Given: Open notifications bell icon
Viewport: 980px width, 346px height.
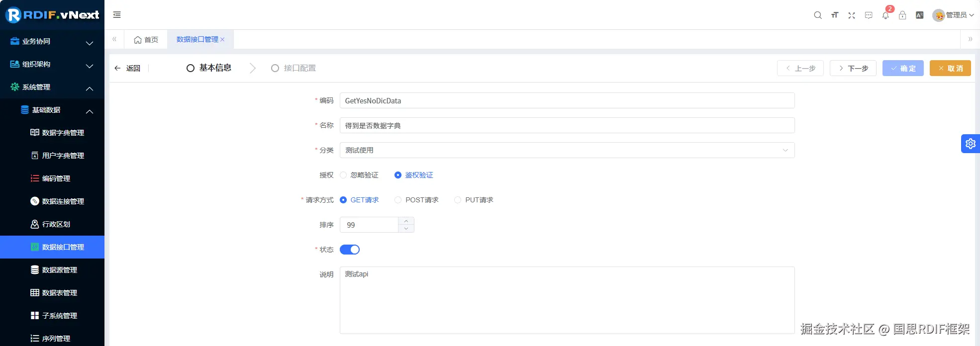Looking at the screenshot, I should click(x=885, y=15).
